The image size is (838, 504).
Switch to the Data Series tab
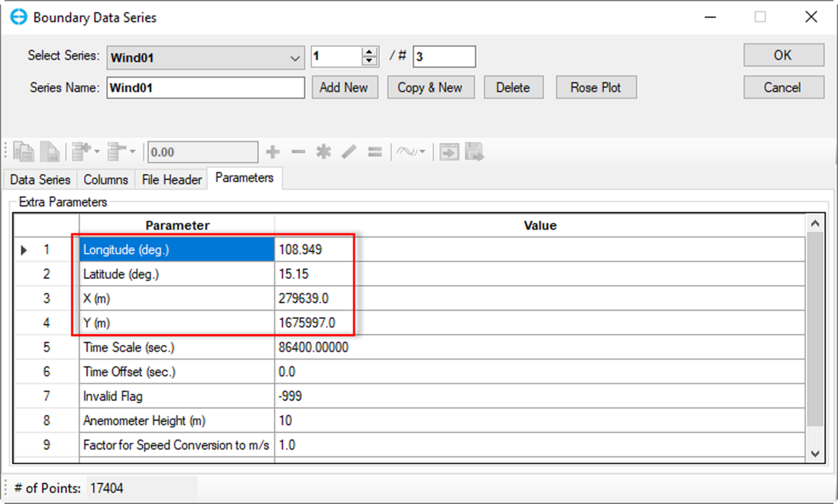click(x=39, y=179)
